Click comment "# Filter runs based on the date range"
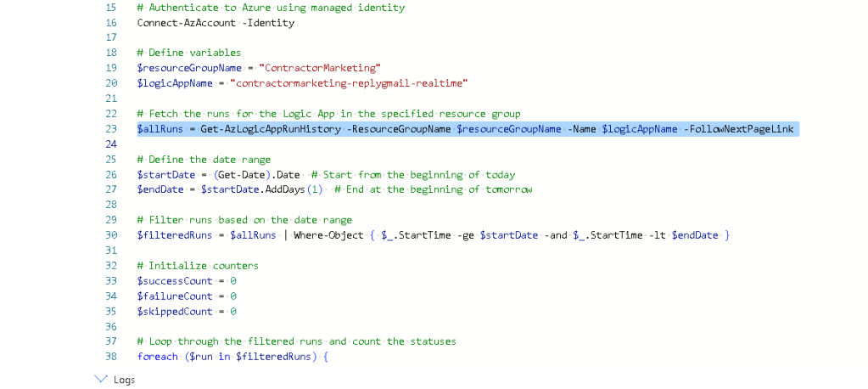 click(244, 221)
